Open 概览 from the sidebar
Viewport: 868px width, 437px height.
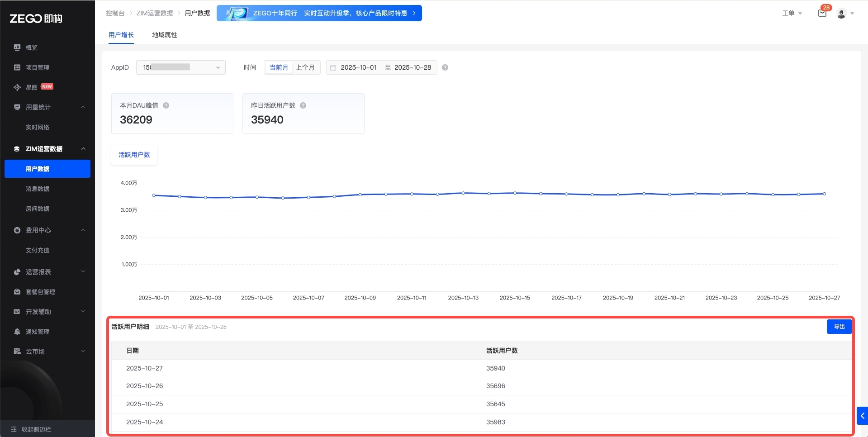32,47
